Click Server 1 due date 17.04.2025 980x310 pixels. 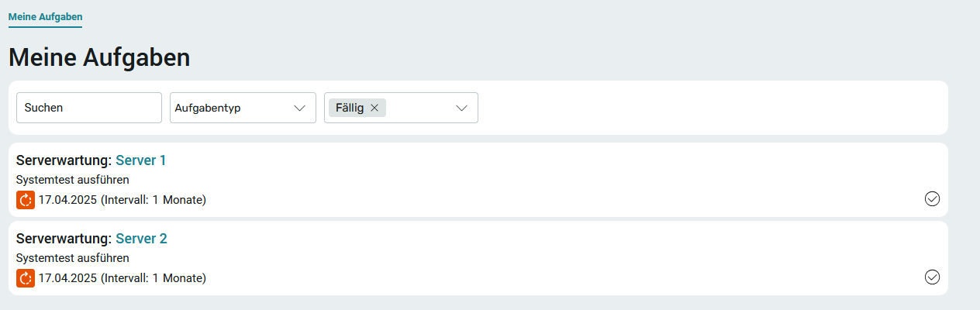click(67, 200)
